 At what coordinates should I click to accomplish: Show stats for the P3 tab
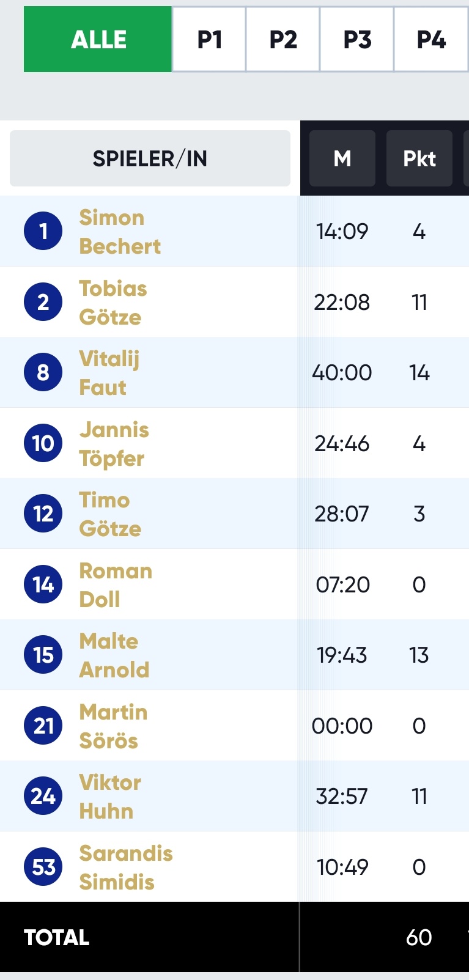click(357, 40)
